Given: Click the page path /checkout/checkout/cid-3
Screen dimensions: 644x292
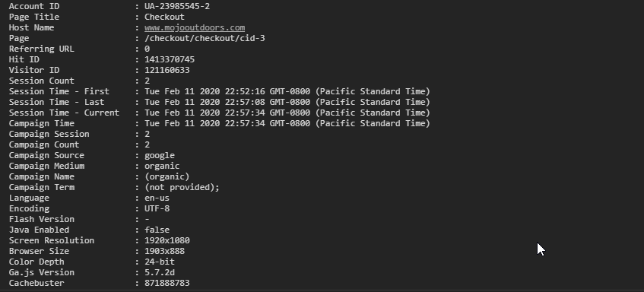Looking at the screenshot, I should [205, 38].
